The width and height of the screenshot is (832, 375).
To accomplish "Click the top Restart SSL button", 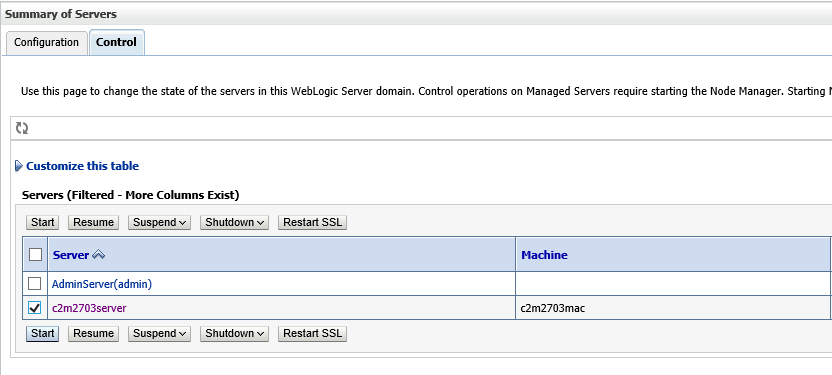I will click(x=313, y=222).
